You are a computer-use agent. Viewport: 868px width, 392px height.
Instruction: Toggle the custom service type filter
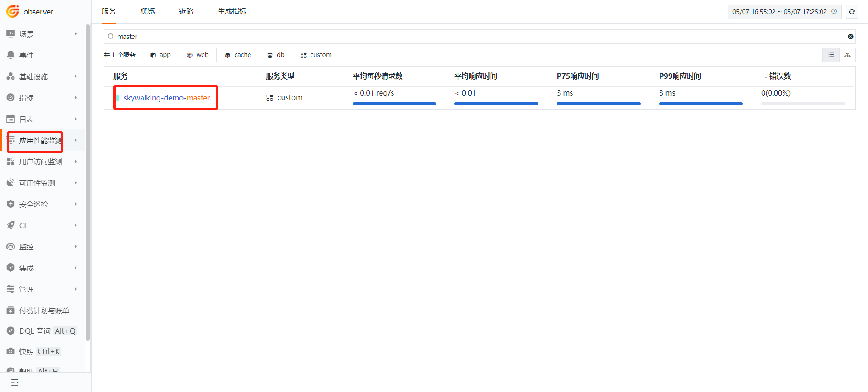[x=316, y=55]
